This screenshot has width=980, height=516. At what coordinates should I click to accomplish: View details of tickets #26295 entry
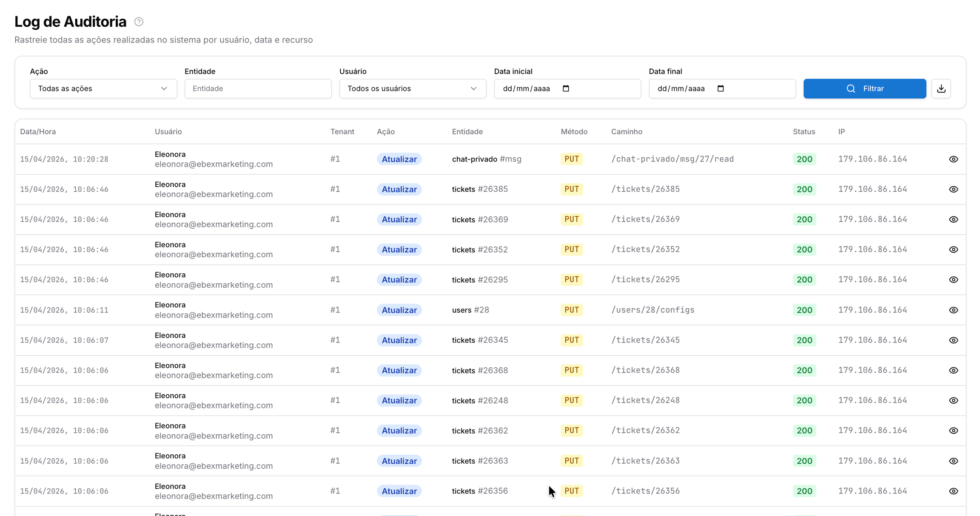[x=953, y=280]
